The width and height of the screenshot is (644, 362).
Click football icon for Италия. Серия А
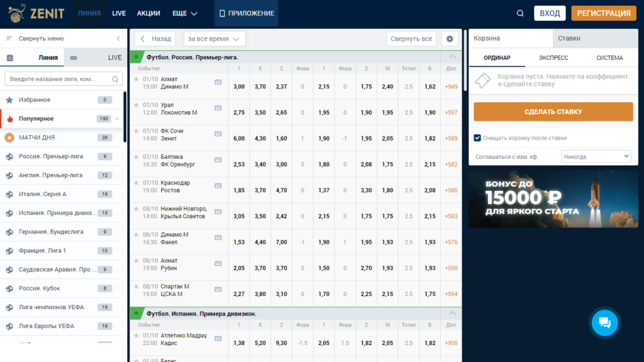pyautogui.click(x=9, y=194)
